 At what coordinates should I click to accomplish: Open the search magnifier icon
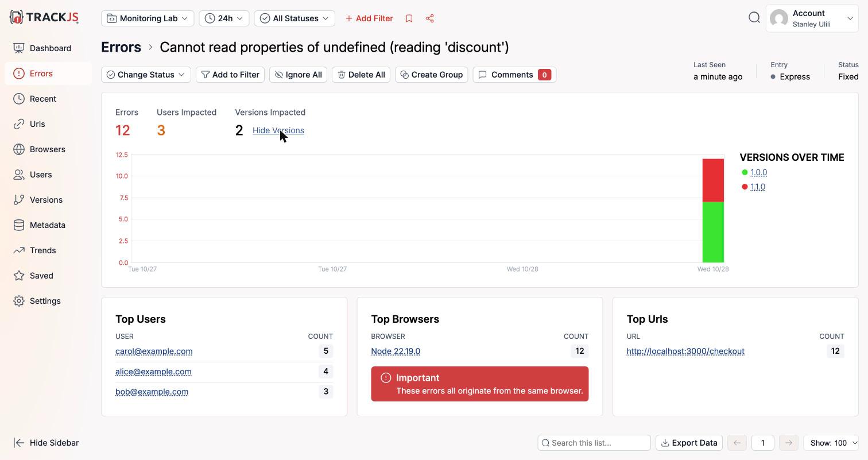point(754,18)
